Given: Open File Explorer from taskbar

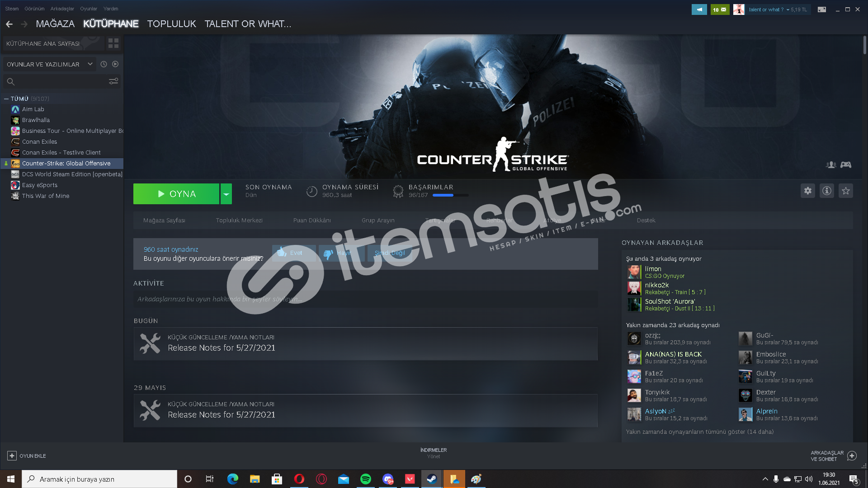Looking at the screenshot, I should click(255, 479).
